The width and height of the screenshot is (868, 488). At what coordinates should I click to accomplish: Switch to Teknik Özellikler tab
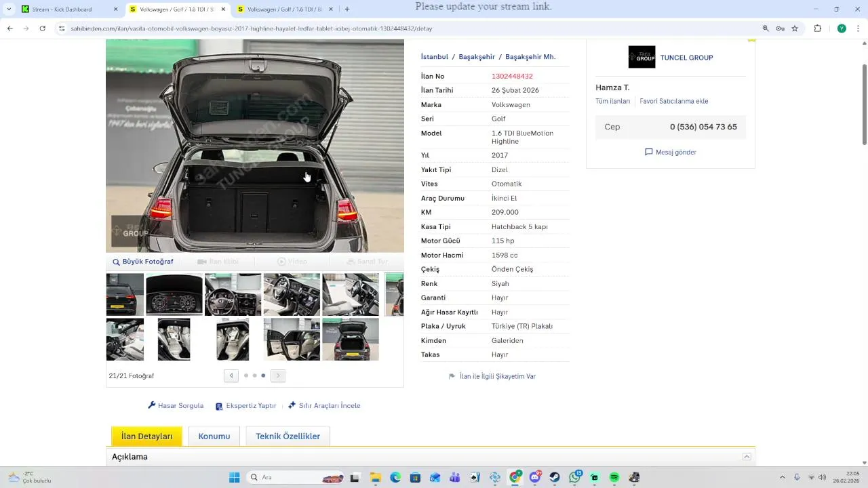point(288,436)
